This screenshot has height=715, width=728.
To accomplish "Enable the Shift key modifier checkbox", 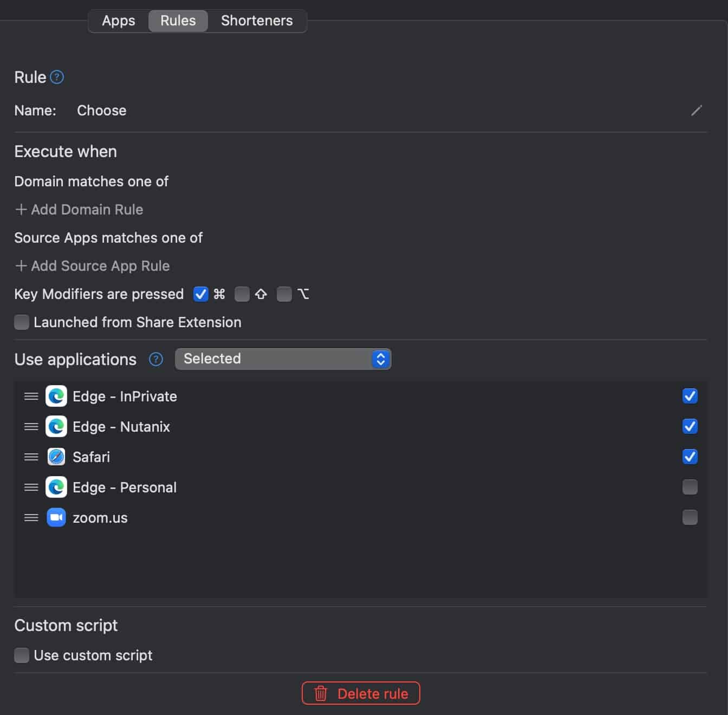I will [x=242, y=294].
